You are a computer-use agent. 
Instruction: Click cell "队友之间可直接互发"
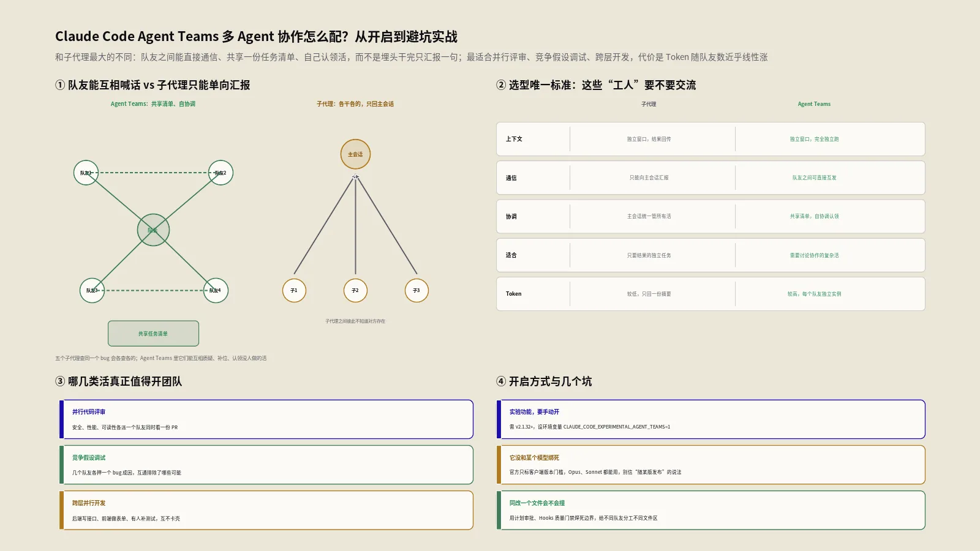pos(814,178)
